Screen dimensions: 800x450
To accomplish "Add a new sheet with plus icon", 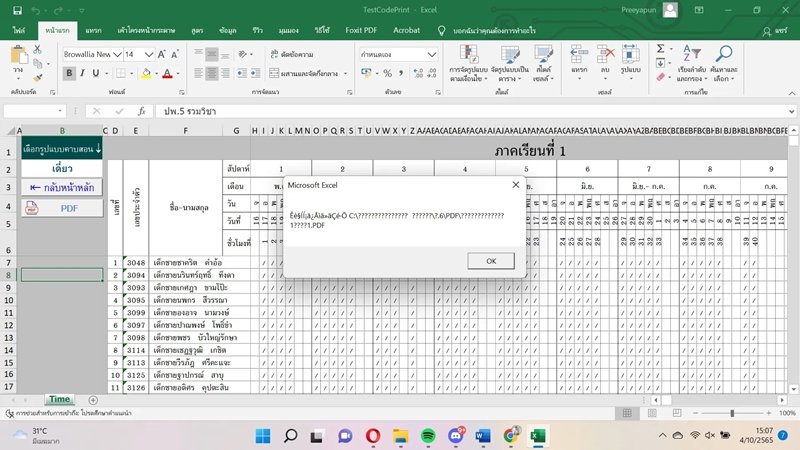I will 94,399.
